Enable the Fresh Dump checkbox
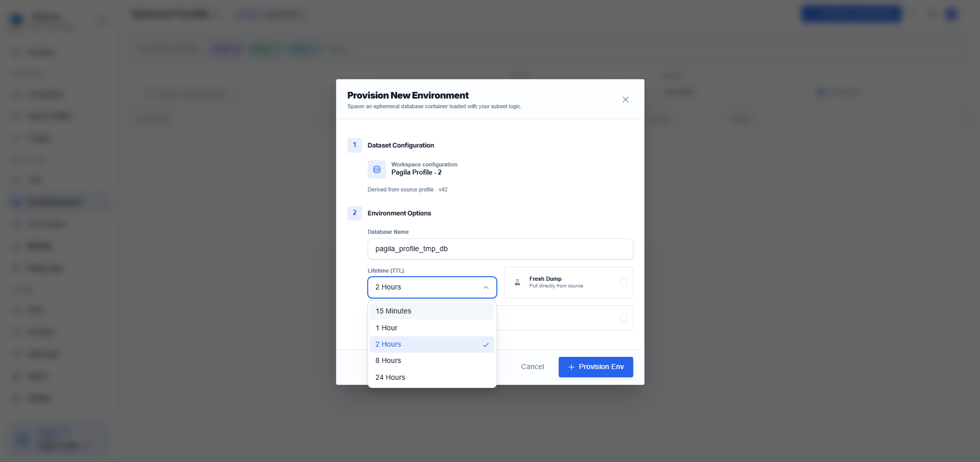 tap(624, 282)
